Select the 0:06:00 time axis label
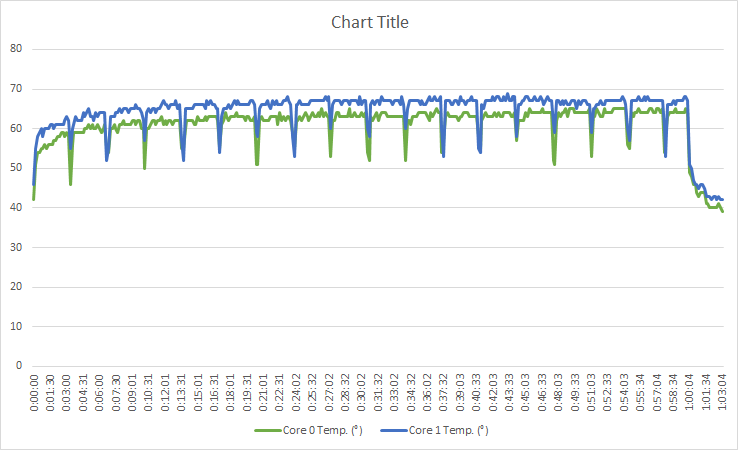The width and height of the screenshot is (738, 450). 100,395
